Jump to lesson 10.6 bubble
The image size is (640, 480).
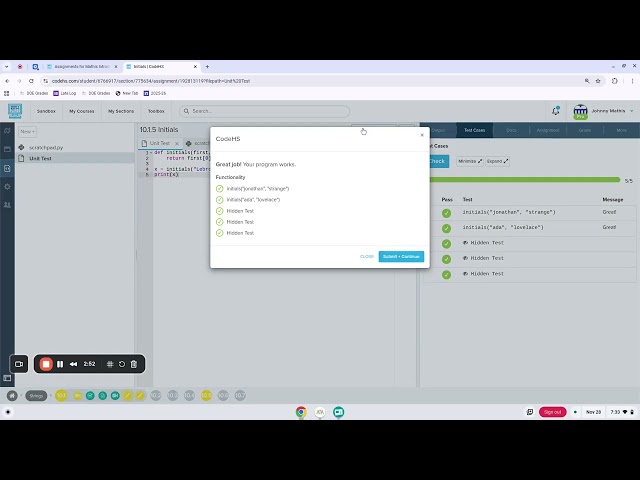click(x=223, y=396)
